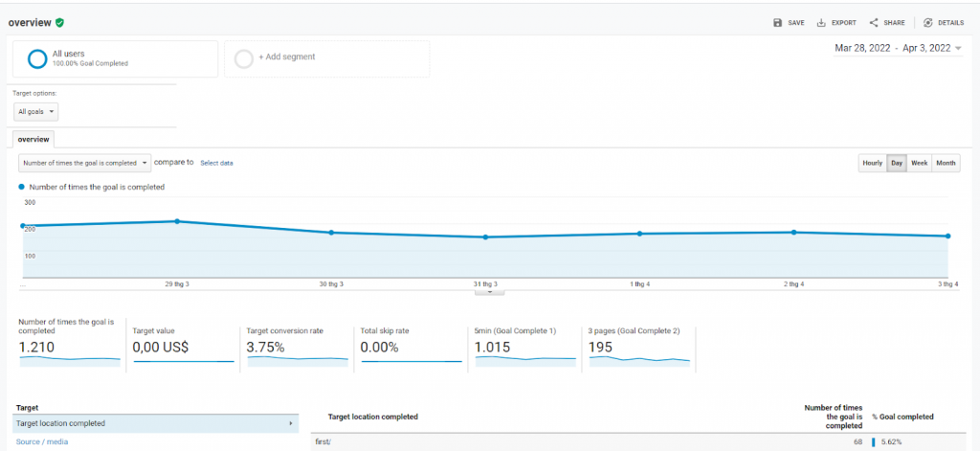Click the 1 thg 4 data point
Screen dimensions: 980x451
pyautogui.click(x=639, y=234)
